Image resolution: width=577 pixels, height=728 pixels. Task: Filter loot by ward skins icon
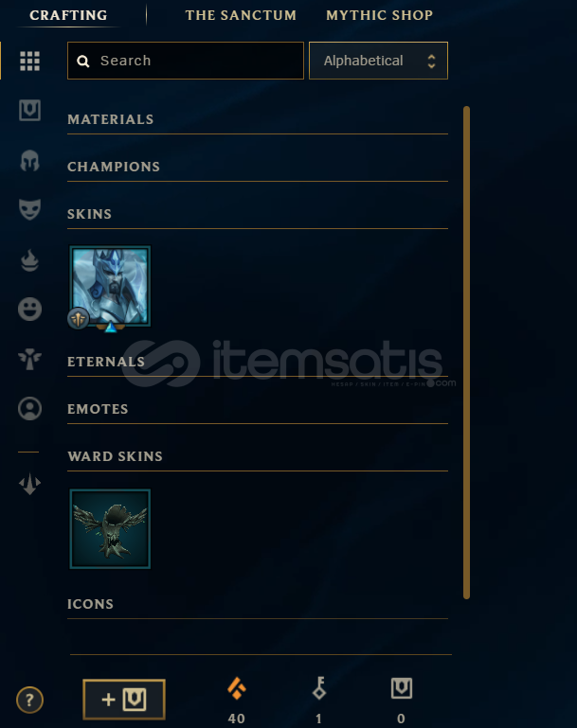[29, 359]
